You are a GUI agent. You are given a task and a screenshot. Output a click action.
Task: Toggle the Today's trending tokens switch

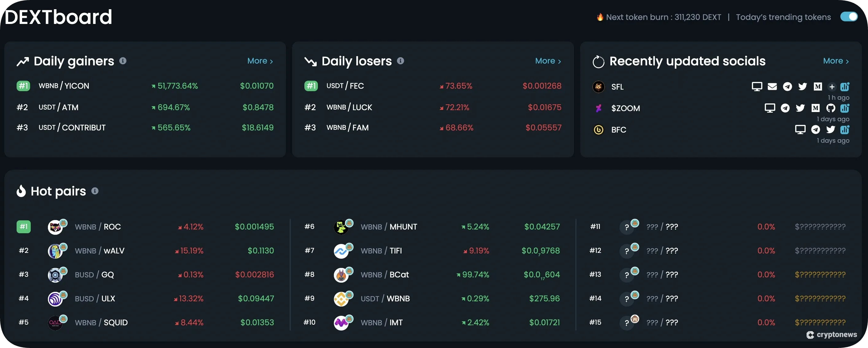pos(849,17)
